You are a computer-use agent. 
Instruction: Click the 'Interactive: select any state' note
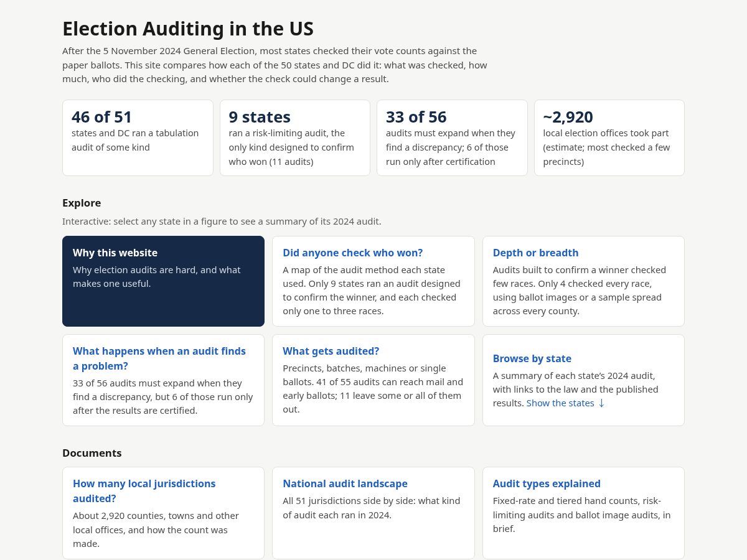(x=222, y=221)
